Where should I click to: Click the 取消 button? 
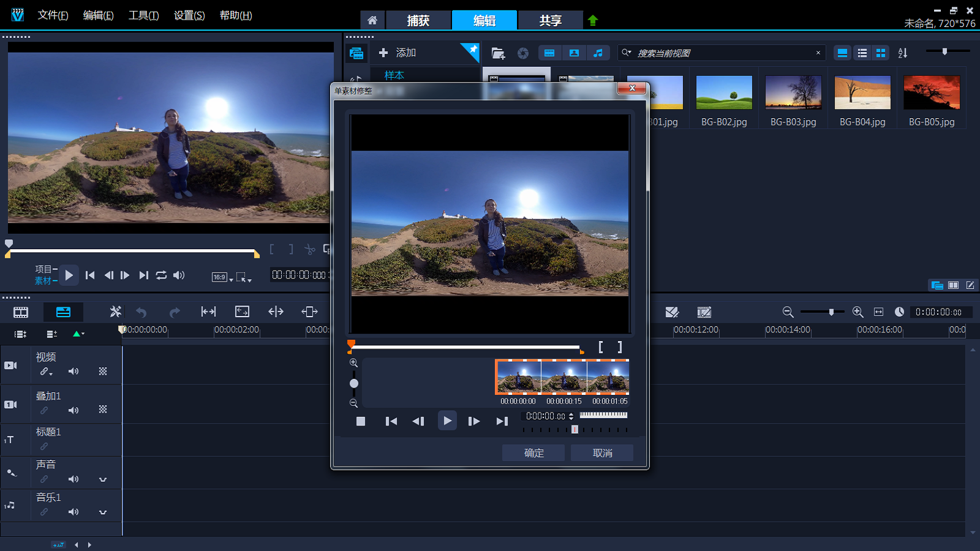tap(602, 453)
